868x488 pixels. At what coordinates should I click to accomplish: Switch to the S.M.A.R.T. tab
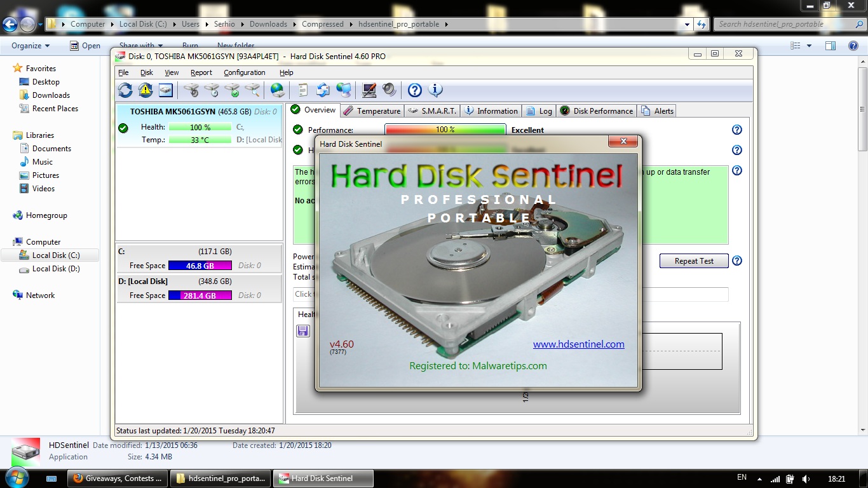432,111
